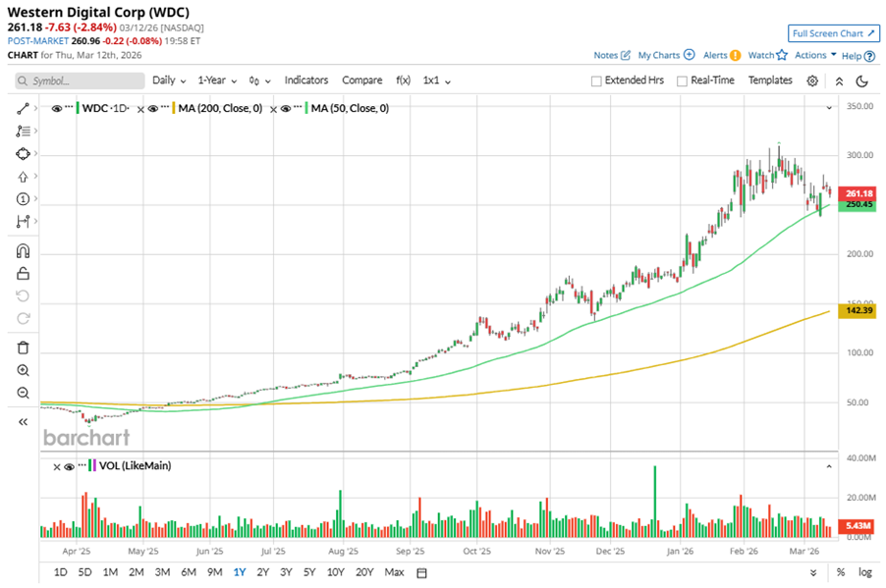Image resolution: width=886 pixels, height=588 pixels.
Task: Select the text list annotation tool
Action: click(23, 131)
